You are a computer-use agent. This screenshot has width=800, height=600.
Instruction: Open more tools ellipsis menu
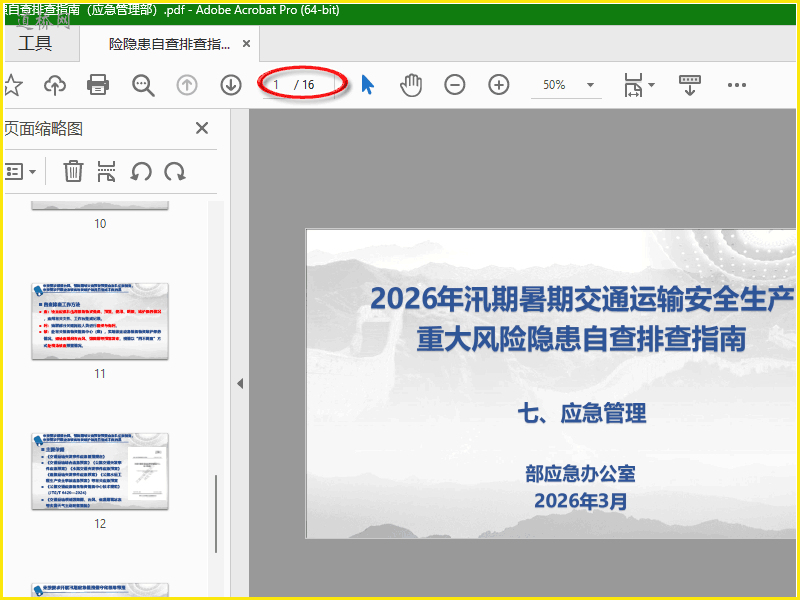(737, 85)
